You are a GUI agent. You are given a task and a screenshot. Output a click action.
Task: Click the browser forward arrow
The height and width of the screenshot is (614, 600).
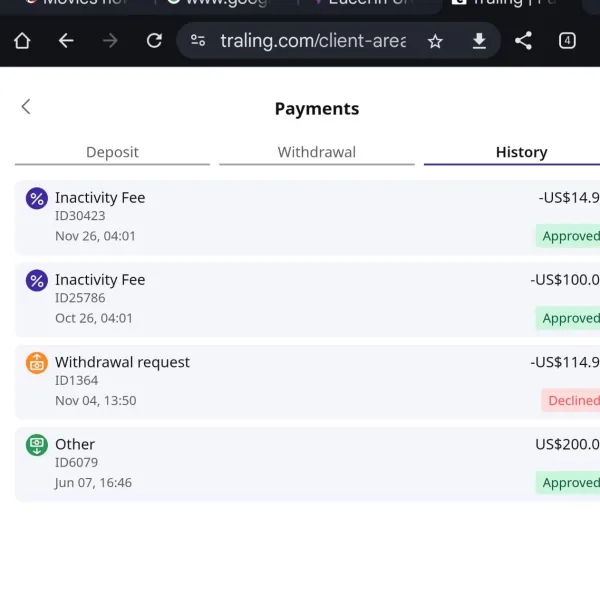click(110, 41)
